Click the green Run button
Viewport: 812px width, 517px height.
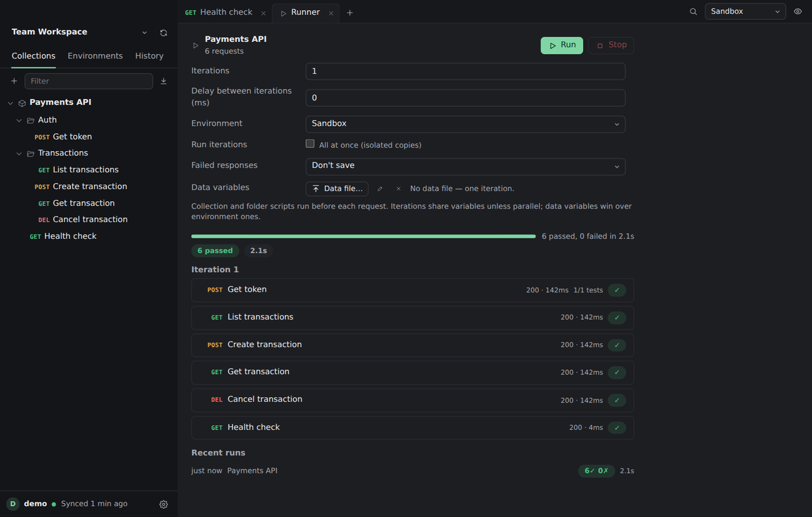tap(562, 46)
